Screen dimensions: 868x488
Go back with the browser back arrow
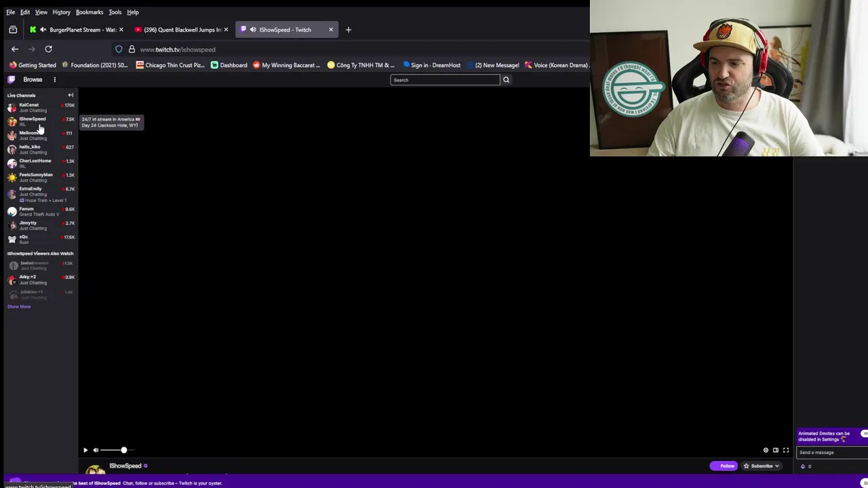pyautogui.click(x=15, y=49)
